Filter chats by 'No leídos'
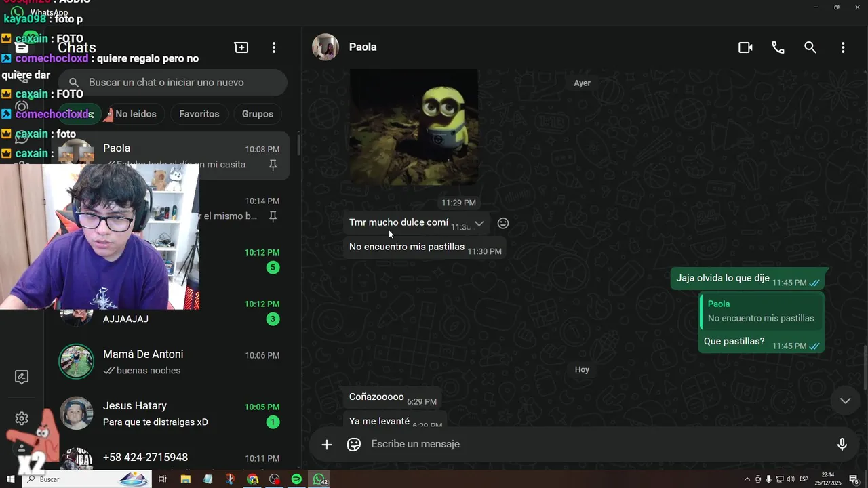 click(x=136, y=114)
